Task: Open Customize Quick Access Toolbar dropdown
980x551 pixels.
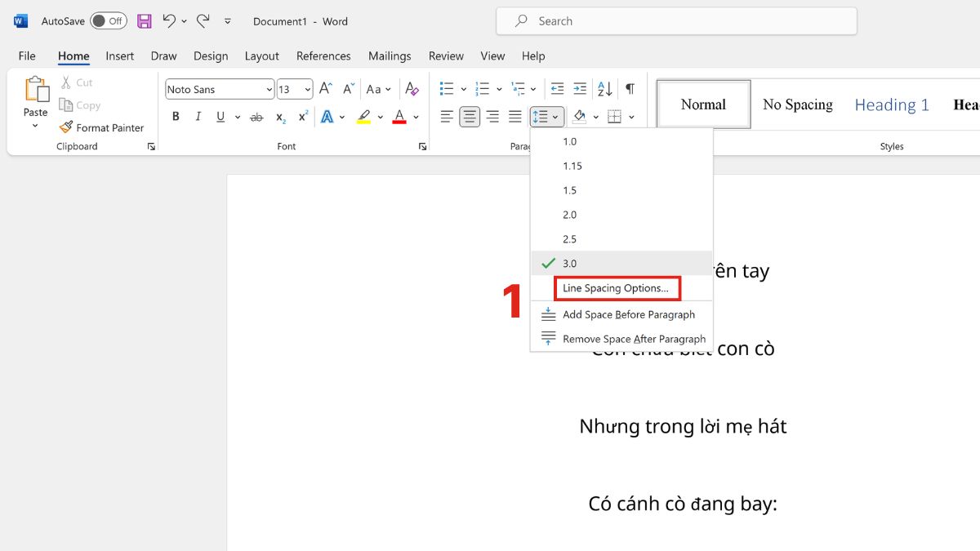Action: (x=228, y=21)
